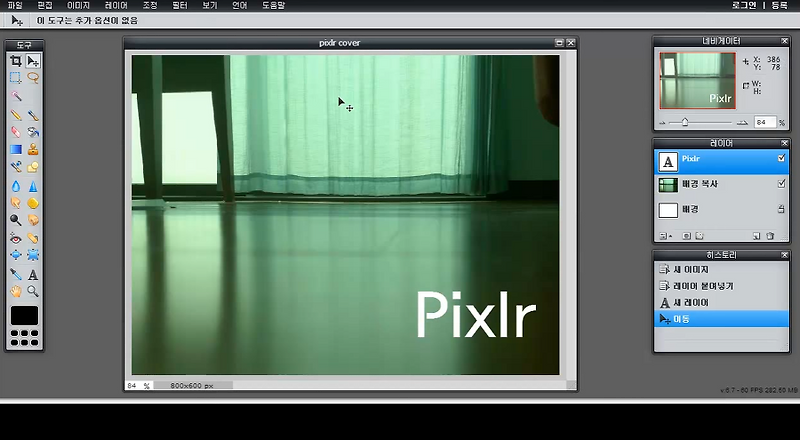Viewport: 800px width, 440px height.
Task: Select the Type (A) tool
Action: coord(33,275)
